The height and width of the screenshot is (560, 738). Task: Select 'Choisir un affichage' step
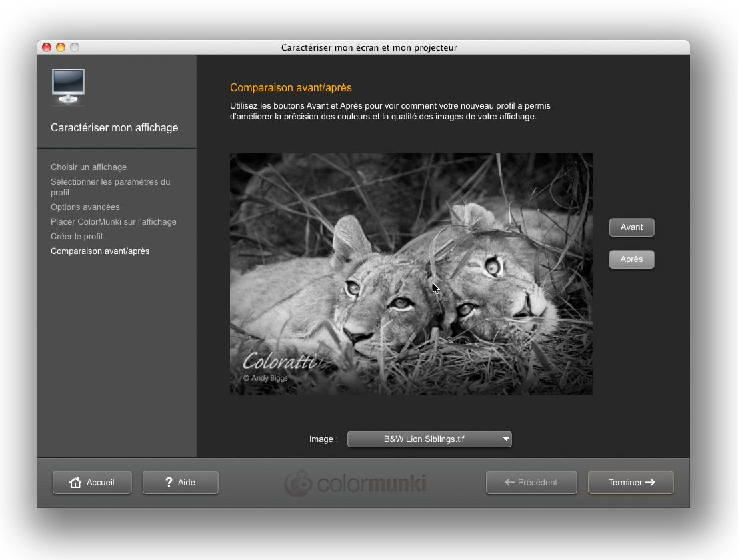point(89,167)
